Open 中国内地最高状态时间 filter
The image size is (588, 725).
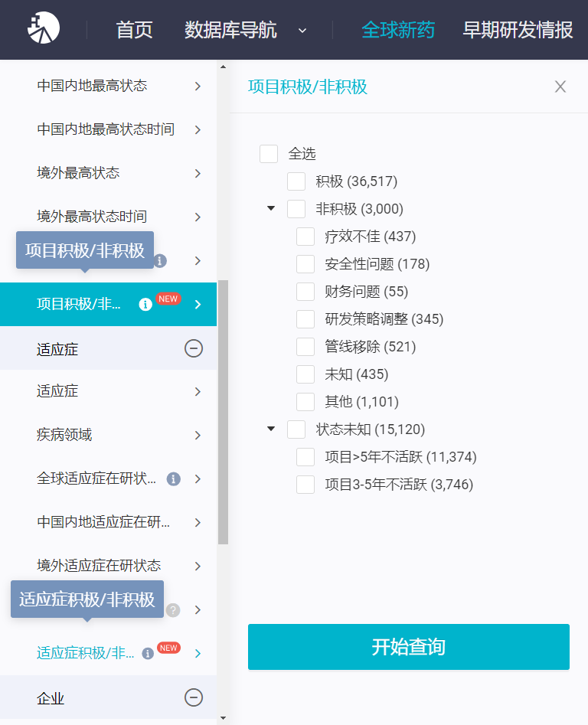click(108, 129)
